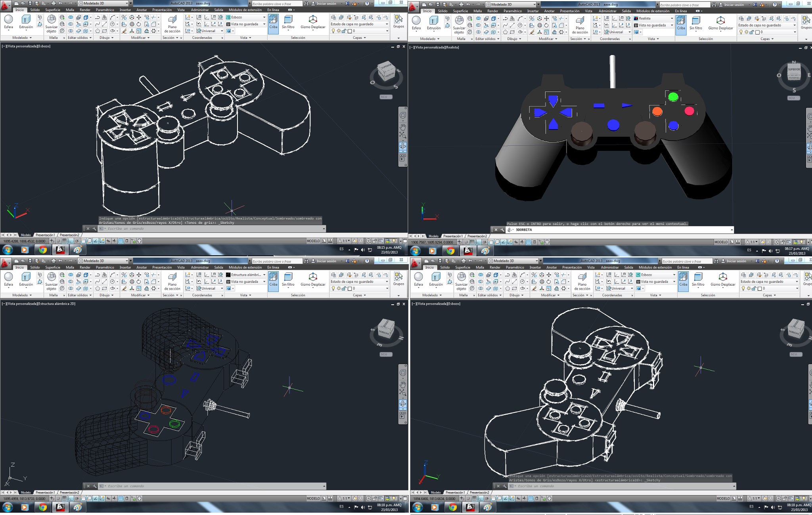Select Esfera tool in the Realista window
Image resolution: width=812 pixels, height=515 pixels.
click(416, 23)
